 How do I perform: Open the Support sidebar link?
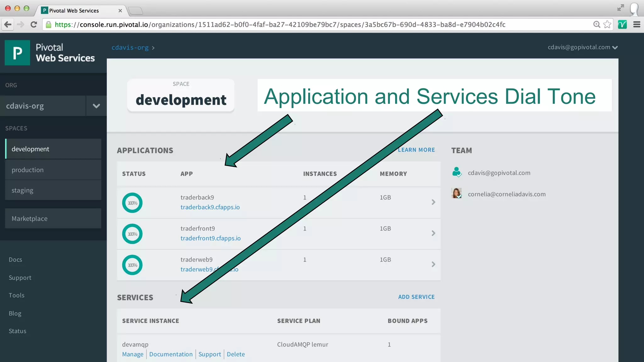(20, 278)
